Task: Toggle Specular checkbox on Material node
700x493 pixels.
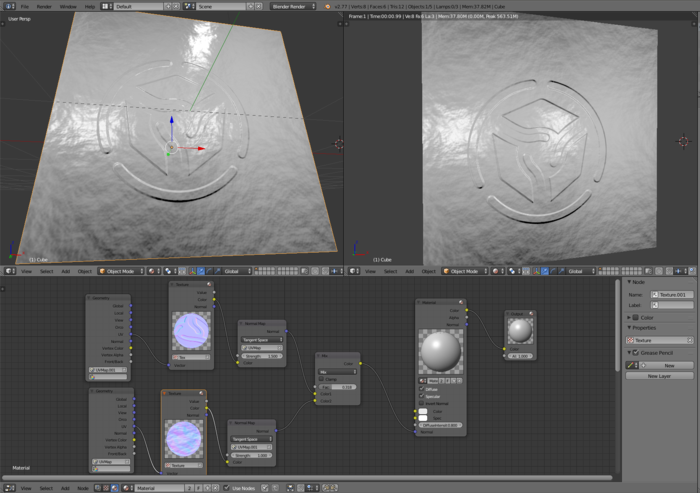Action: pyautogui.click(x=423, y=396)
